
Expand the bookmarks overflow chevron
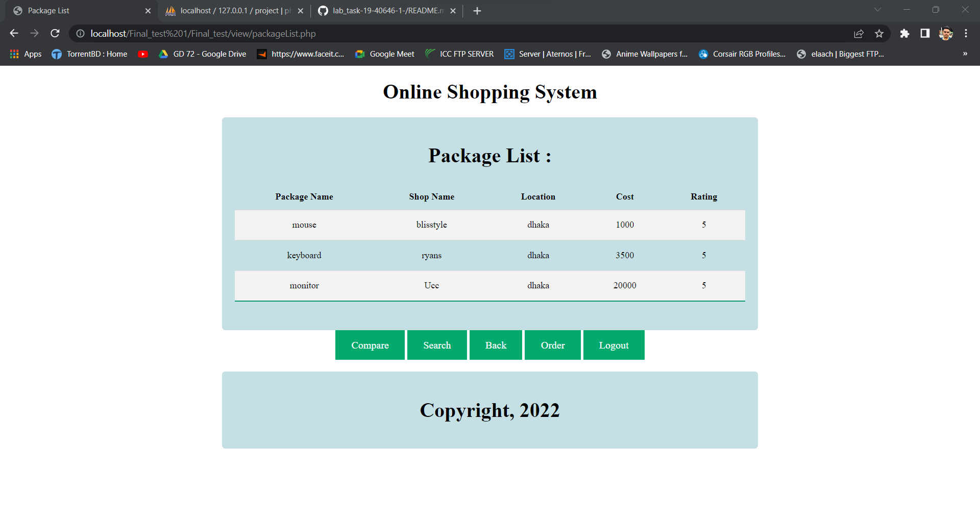click(x=965, y=54)
